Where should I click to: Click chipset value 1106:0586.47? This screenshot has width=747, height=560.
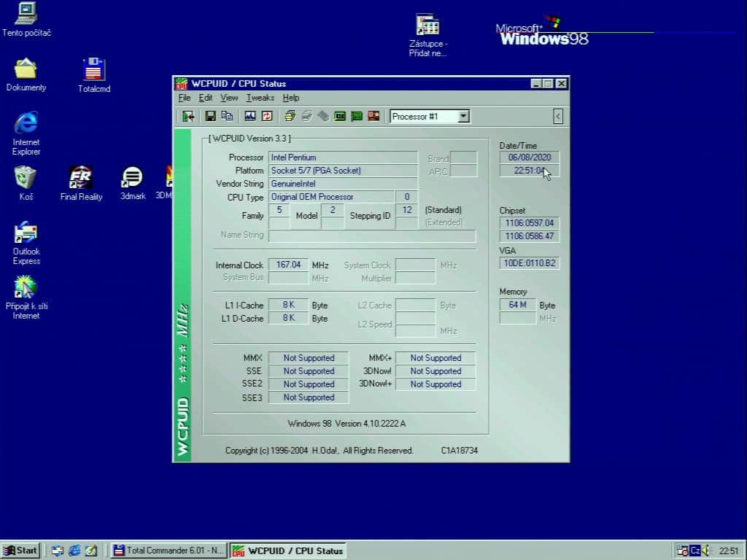pos(530,236)
